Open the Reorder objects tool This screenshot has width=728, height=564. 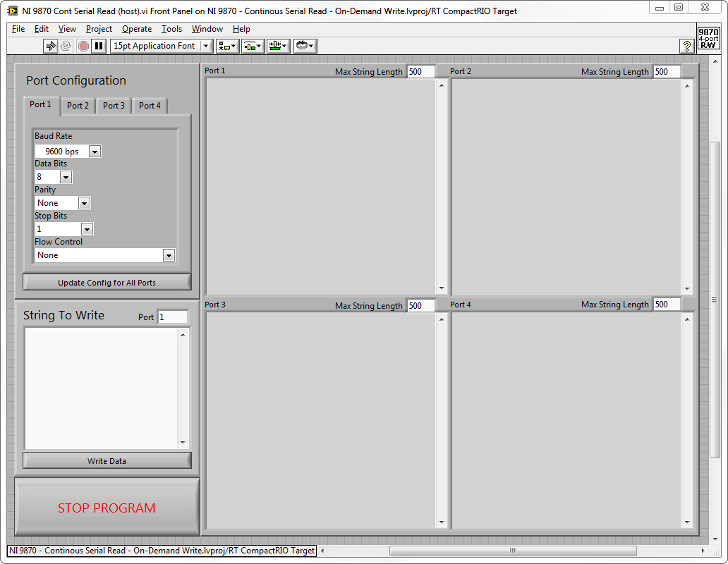pyautogui.click(x=305, y=46)
